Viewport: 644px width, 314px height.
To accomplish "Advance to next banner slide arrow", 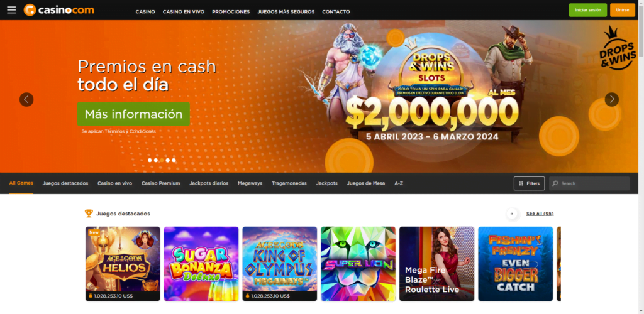I will click(611, 99).
